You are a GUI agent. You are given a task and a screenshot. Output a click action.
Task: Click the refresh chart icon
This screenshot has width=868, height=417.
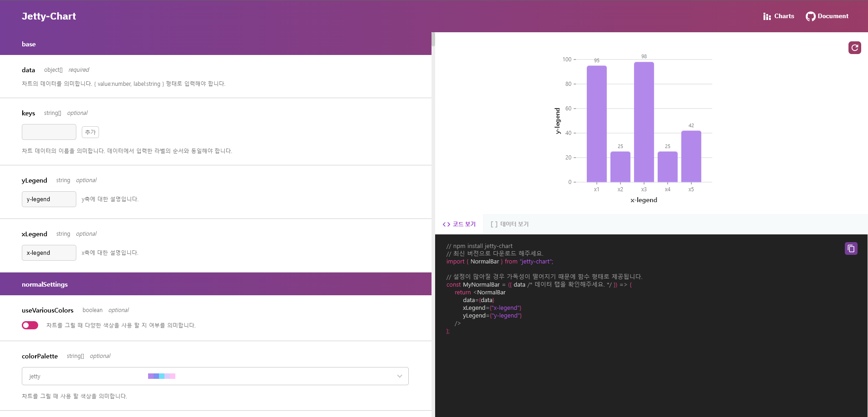tap(854, 48)
